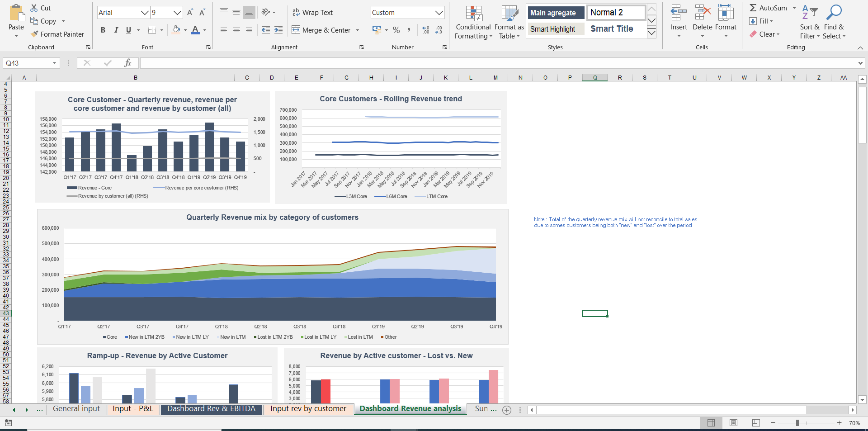Increase font size with the large A icon
The height and width of the screenshot is (431, 868).
pyautogui.click(x=190, y=12)
